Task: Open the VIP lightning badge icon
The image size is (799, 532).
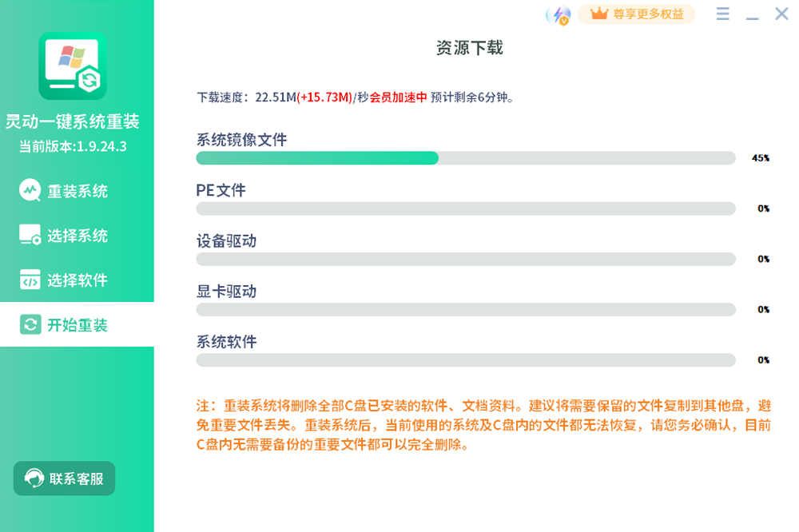Action: point(558,15)
